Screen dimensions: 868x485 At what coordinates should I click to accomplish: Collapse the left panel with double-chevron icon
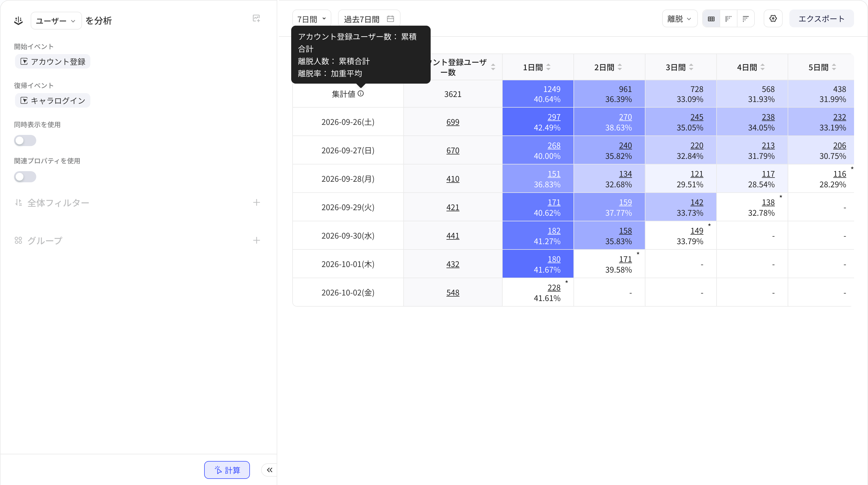point(269,470)
